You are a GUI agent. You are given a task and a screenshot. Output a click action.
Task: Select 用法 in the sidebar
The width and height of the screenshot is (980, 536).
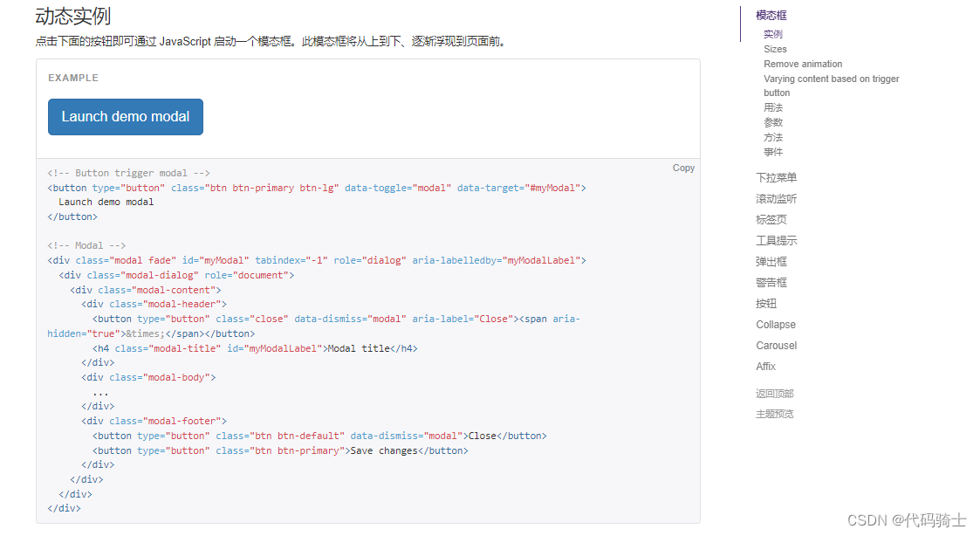tap(773, 107)
